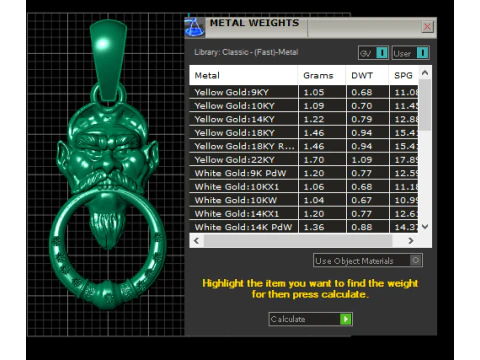This screenshot has width=480, height=360.
Task: Sort by the SPG column header
Action: (404, 75)
